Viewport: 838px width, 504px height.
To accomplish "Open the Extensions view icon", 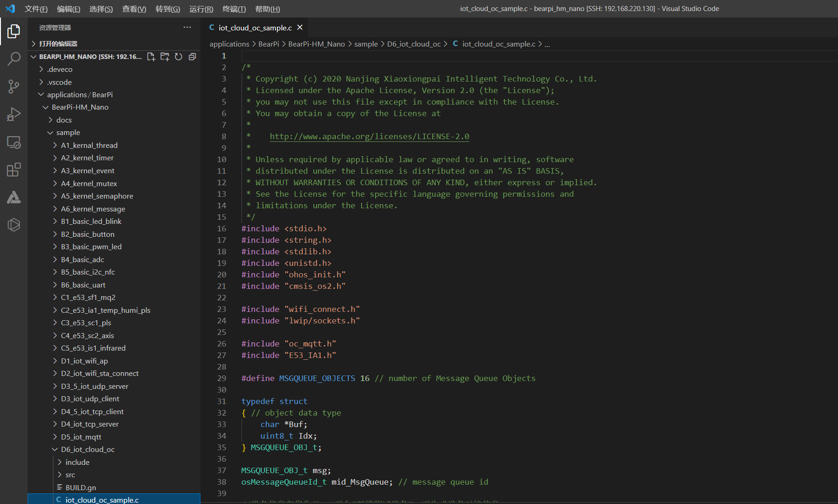I will pyautogui.click(x=14, y=170).
